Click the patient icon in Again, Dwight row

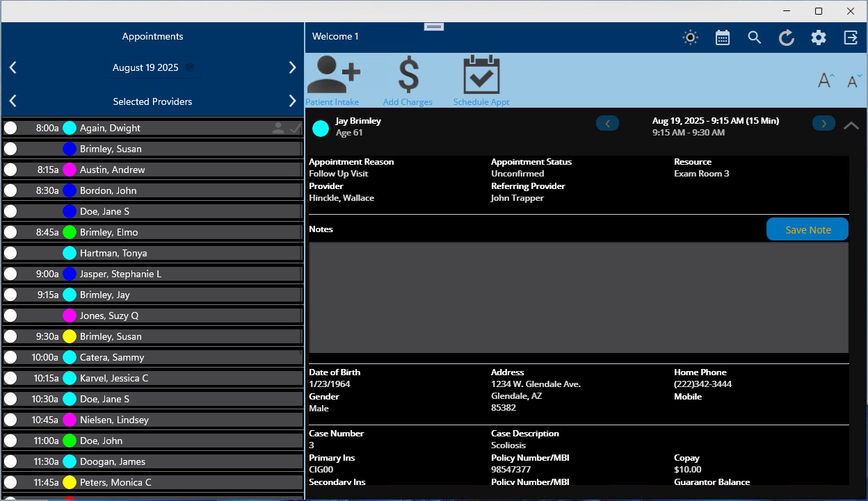point(278,128)
